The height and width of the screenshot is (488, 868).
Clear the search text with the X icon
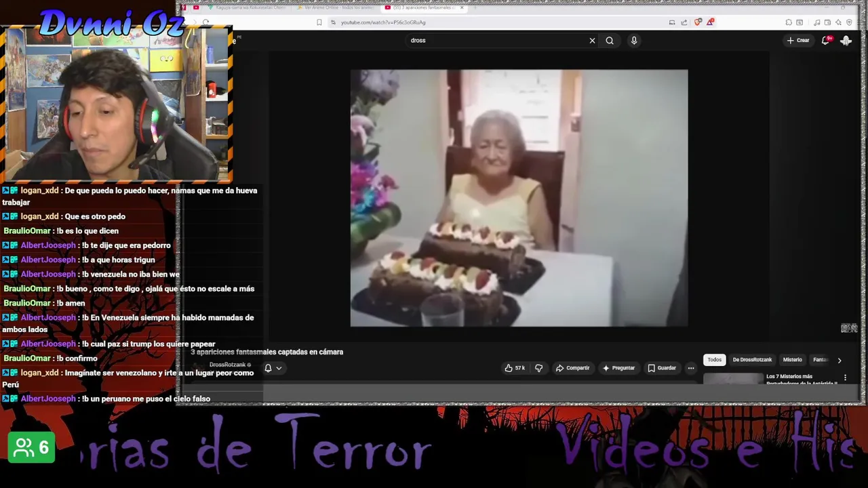(x=592, y=41)
